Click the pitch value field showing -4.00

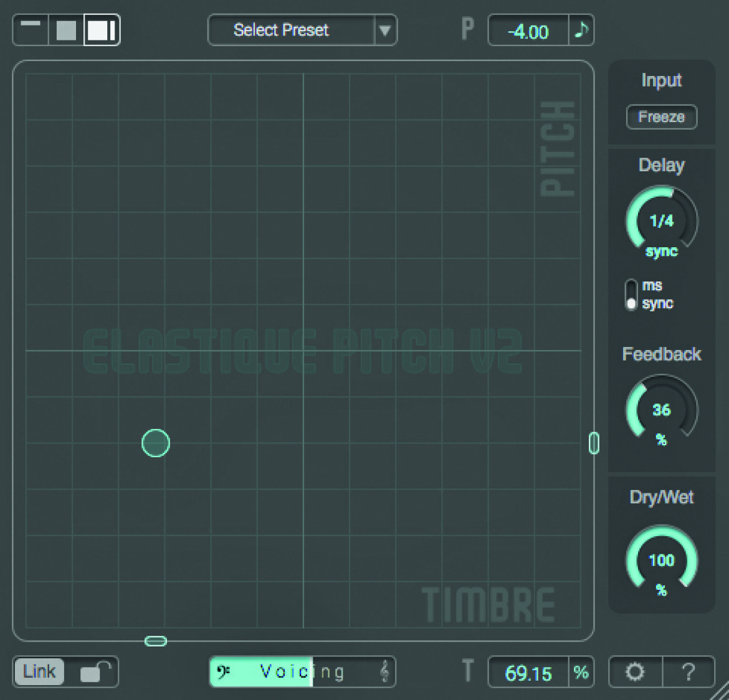[x=528, y=31]
